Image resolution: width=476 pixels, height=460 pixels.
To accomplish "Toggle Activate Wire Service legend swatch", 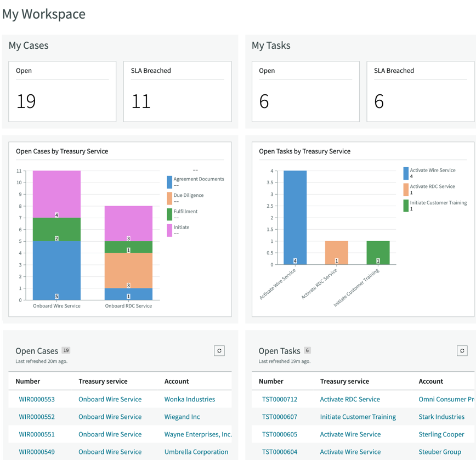I will [x=406, y=173].
